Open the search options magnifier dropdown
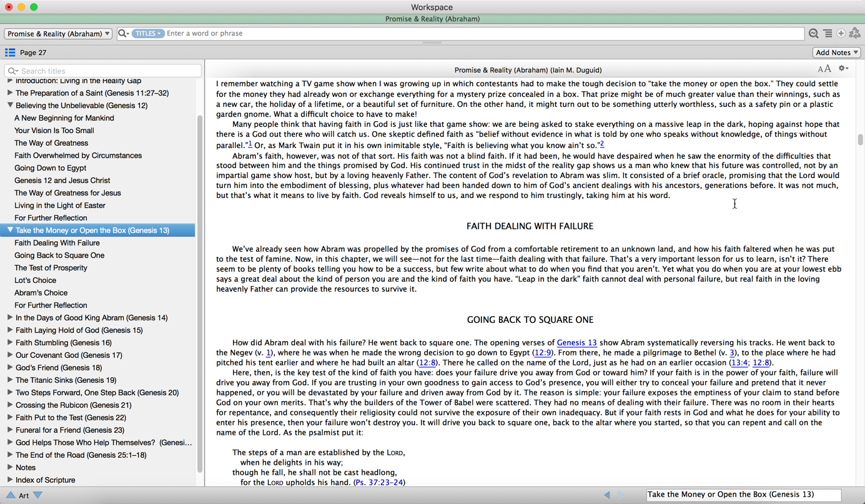This screenshot has height=504, width=865. [124, 34]
